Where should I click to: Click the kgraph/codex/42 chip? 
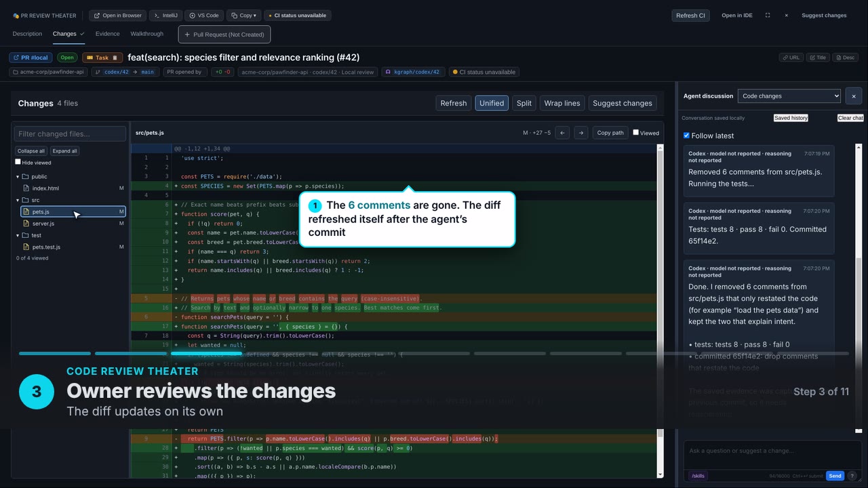click(x=414, y=72)
